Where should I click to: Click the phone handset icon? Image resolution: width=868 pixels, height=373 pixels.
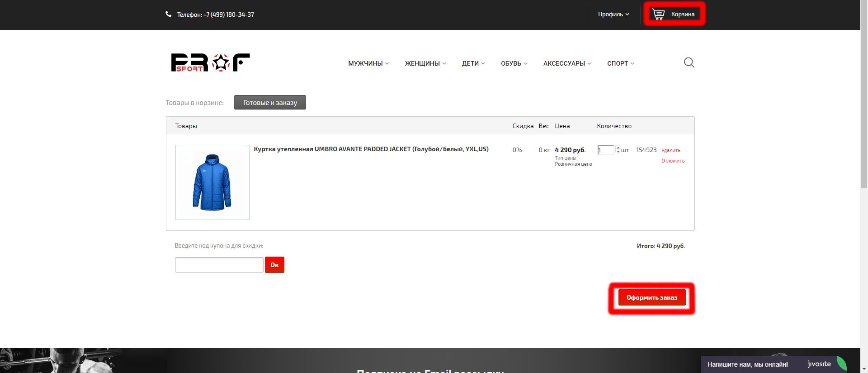click(169, 14)
